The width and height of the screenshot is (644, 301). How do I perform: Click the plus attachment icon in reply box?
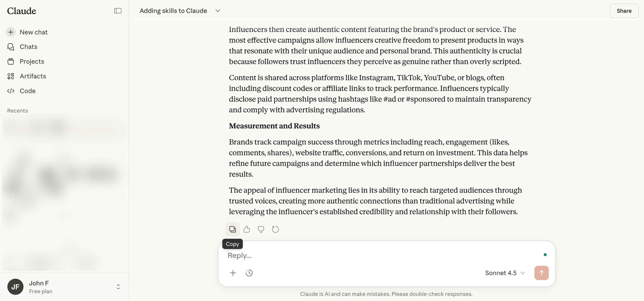pos(233,273)
